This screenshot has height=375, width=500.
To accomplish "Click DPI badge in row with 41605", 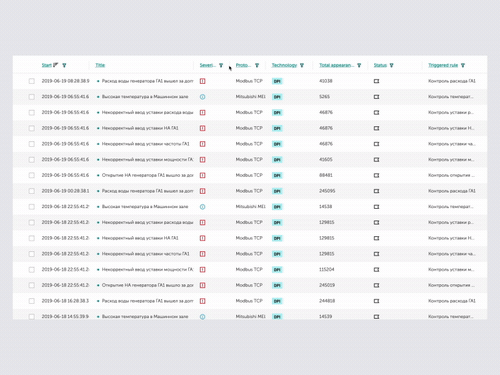I will pos(277,160).
